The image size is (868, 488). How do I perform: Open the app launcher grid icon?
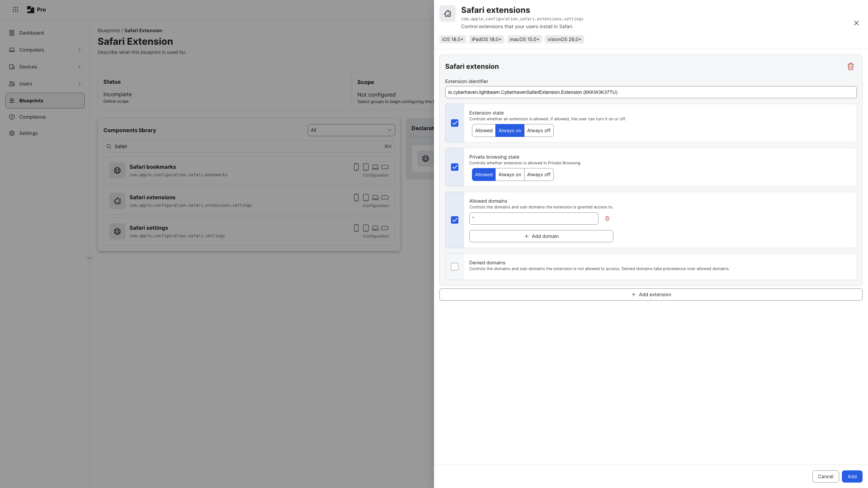tap(15, 9)
